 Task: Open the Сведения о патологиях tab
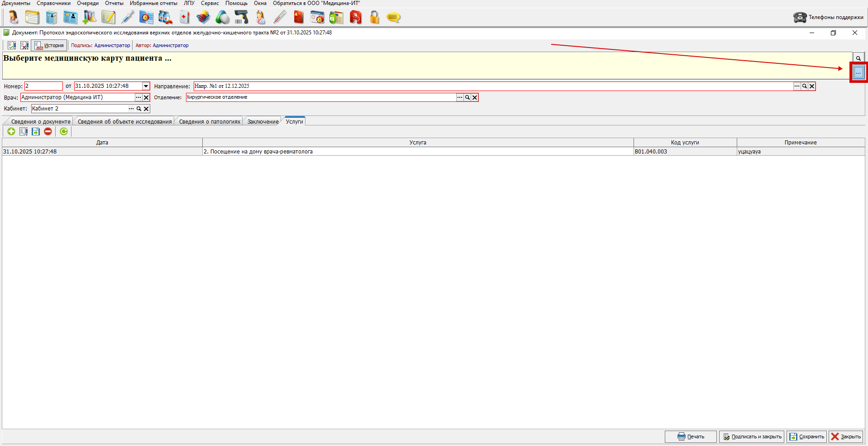[x=210, y=121]
